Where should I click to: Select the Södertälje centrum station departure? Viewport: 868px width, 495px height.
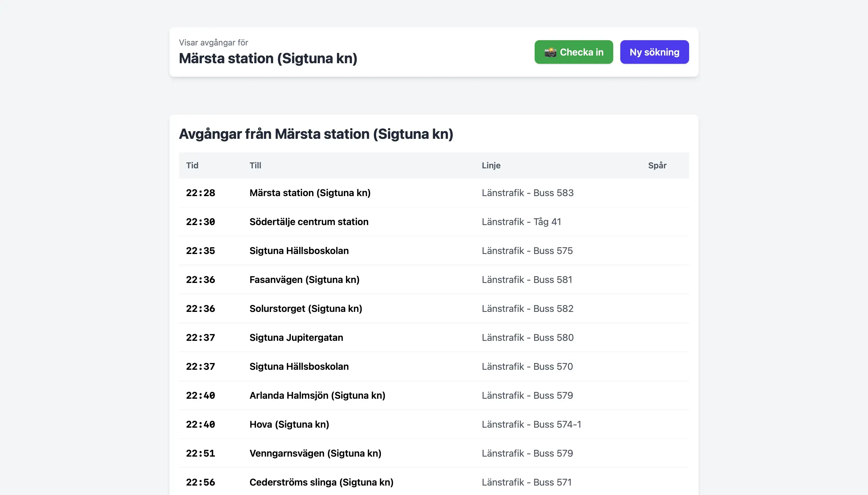coord(309,222)
